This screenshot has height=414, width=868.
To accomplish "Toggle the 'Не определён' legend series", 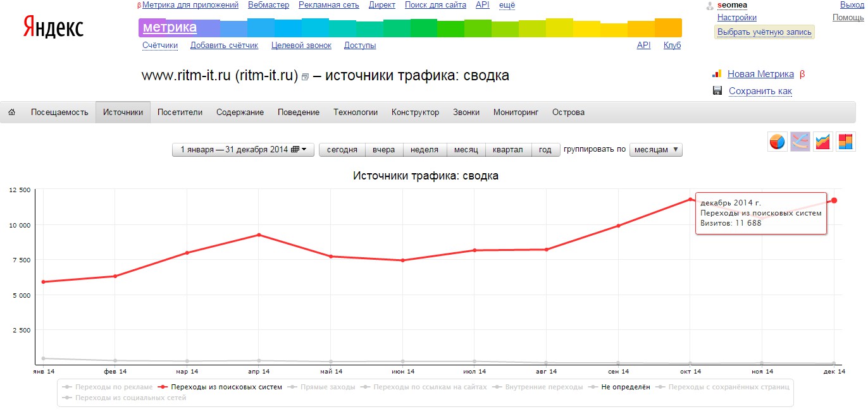I will tap(619, 387).
